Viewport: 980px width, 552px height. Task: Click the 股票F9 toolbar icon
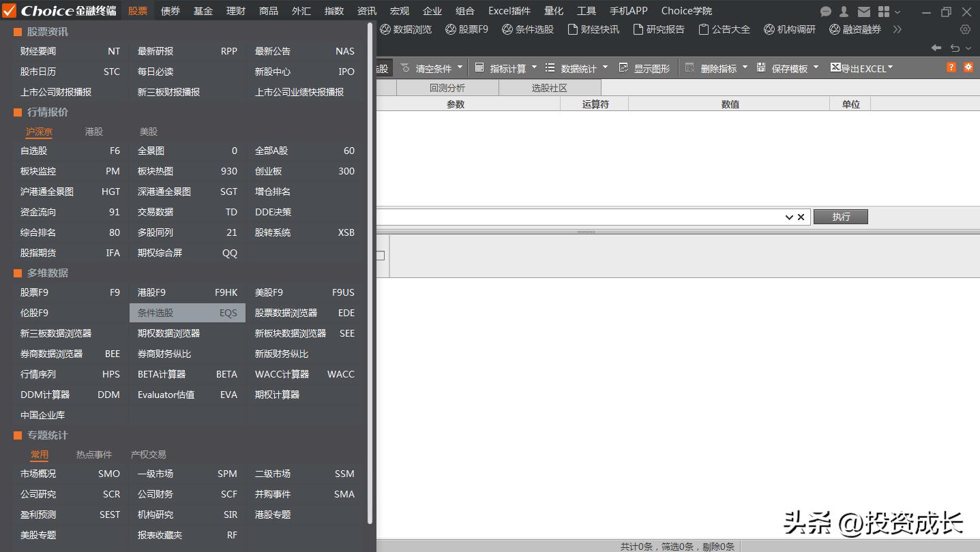[x=466, y=29]
